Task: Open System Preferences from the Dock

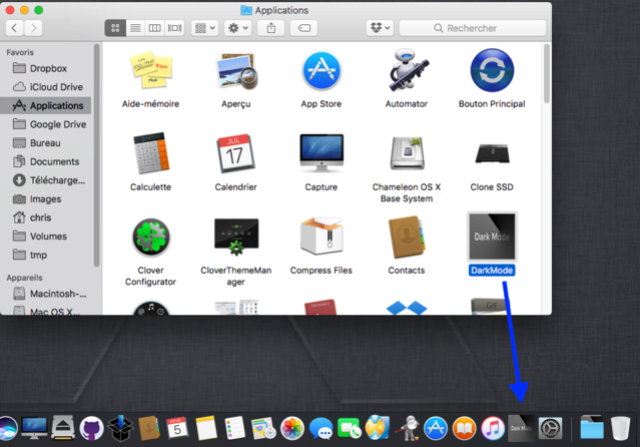Action: coord(550,429)
